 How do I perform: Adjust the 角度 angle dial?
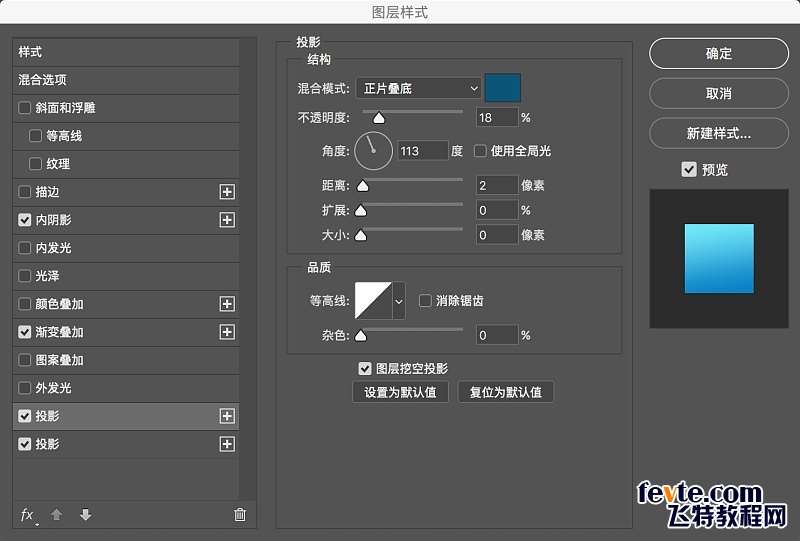tap(373, 151)
